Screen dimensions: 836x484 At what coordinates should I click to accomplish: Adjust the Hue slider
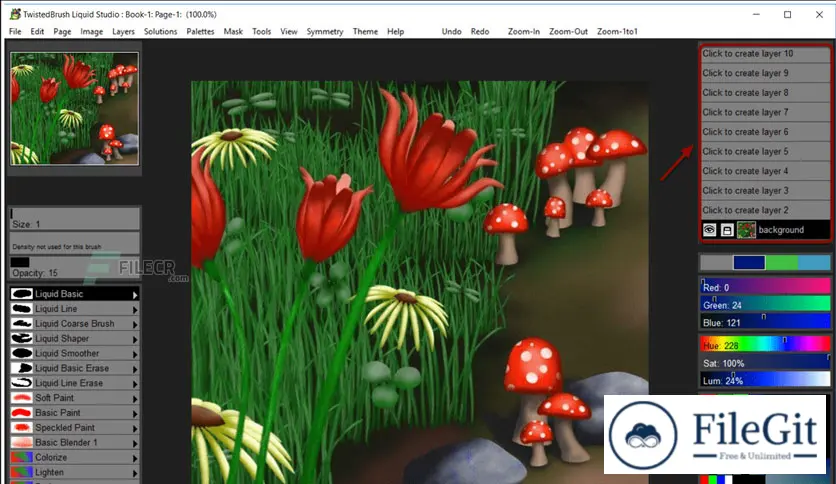[765, 345]
